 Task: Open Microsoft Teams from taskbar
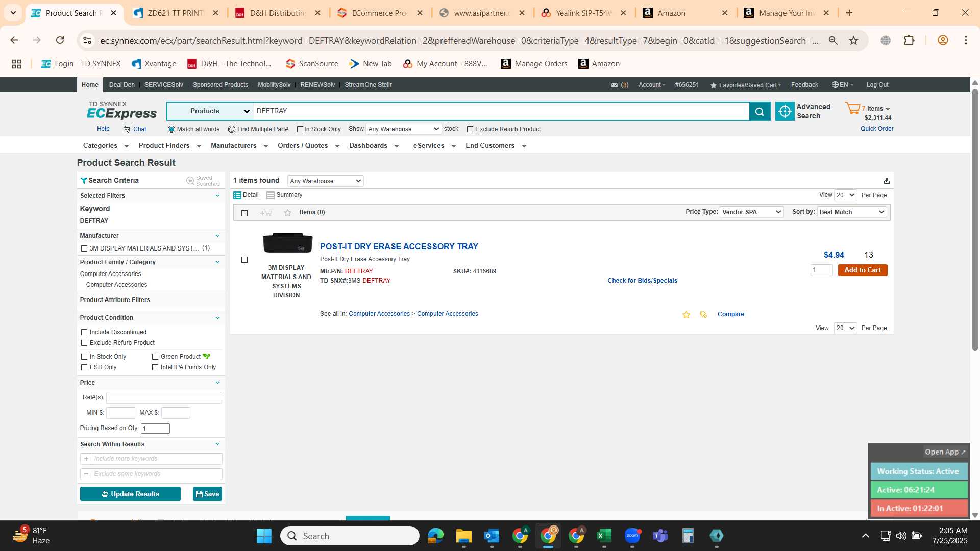[660, 536]
